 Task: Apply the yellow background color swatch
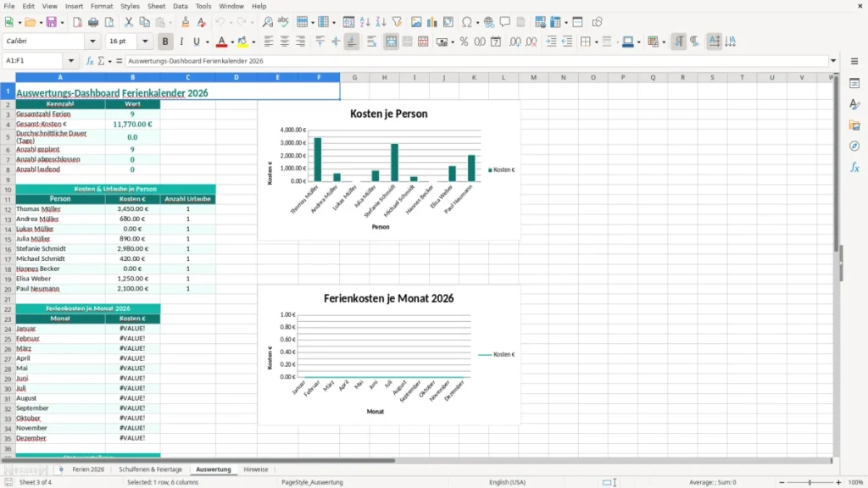point(242,42)
